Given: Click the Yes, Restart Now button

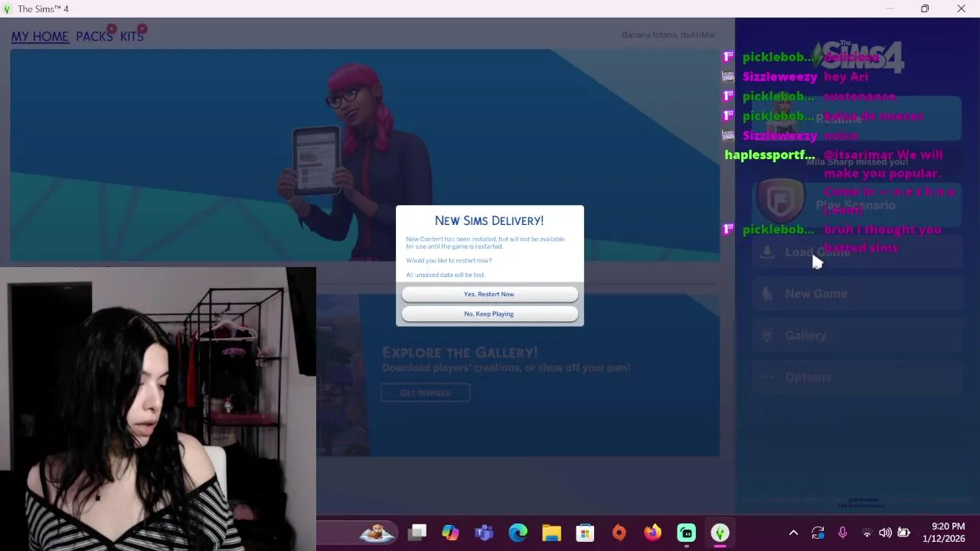Looking at the screenshot, I should (489, 294).
